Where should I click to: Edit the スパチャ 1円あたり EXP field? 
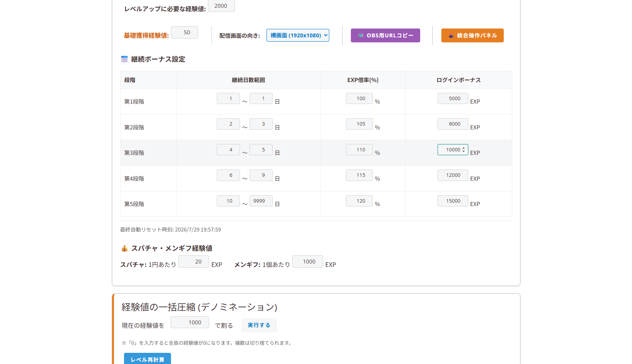coord(194,262)
